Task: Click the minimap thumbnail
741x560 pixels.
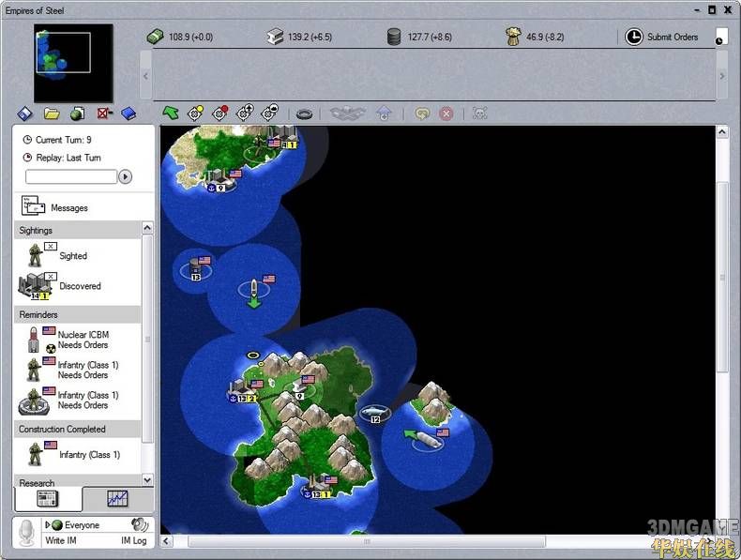Action: tap(73, 63)
